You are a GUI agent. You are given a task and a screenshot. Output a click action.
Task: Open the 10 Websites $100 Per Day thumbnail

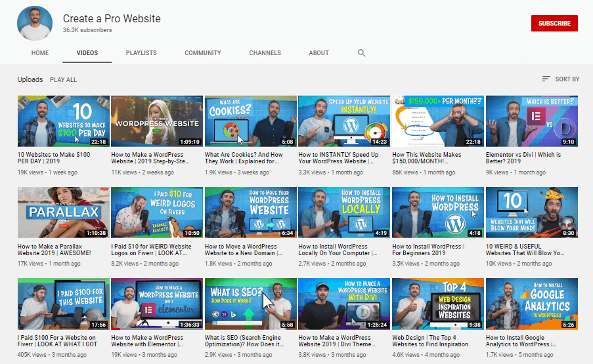63,121
